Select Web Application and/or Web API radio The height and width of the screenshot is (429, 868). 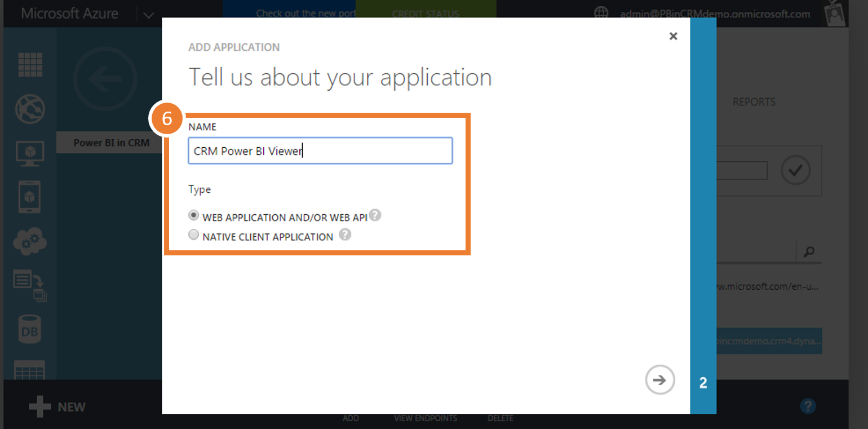[x=194, y=216]
